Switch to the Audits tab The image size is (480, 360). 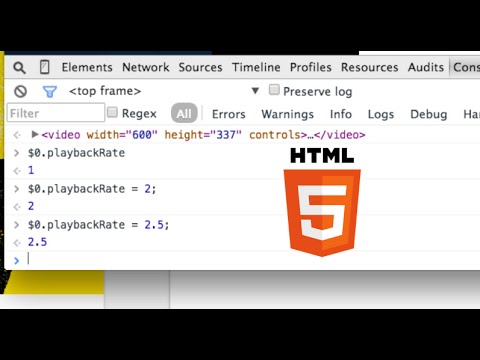tap(426, 67)
